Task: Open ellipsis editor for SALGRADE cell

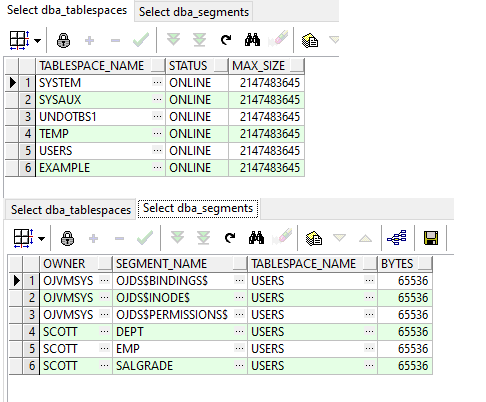Action: tap(239, 366)
